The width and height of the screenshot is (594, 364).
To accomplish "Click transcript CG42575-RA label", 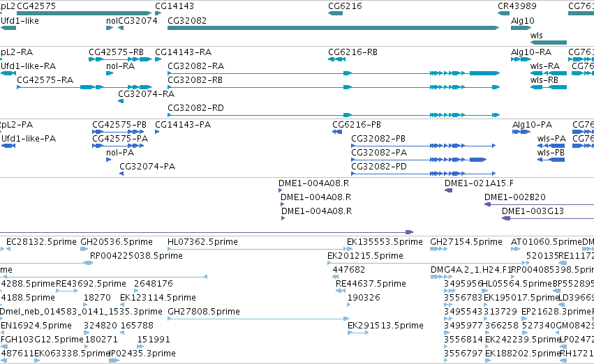I will (x=45, y=79).
